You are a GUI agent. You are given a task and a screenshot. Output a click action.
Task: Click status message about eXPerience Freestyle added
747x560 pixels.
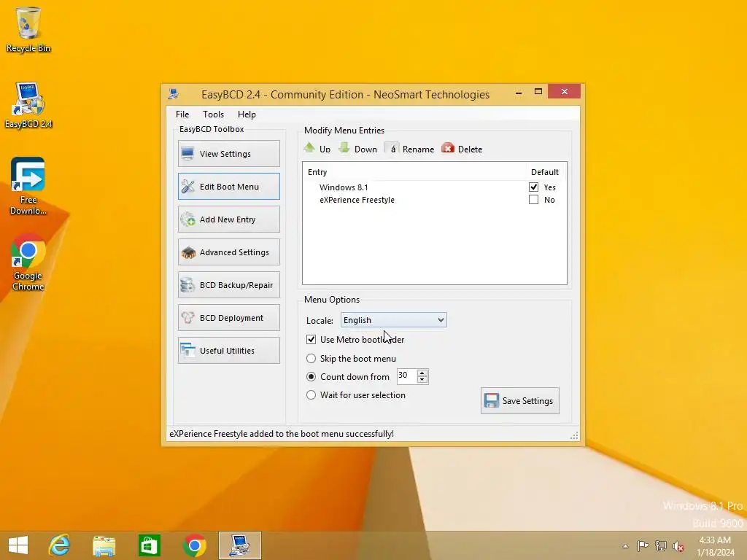pyautogui.click(x=282, y=434)
